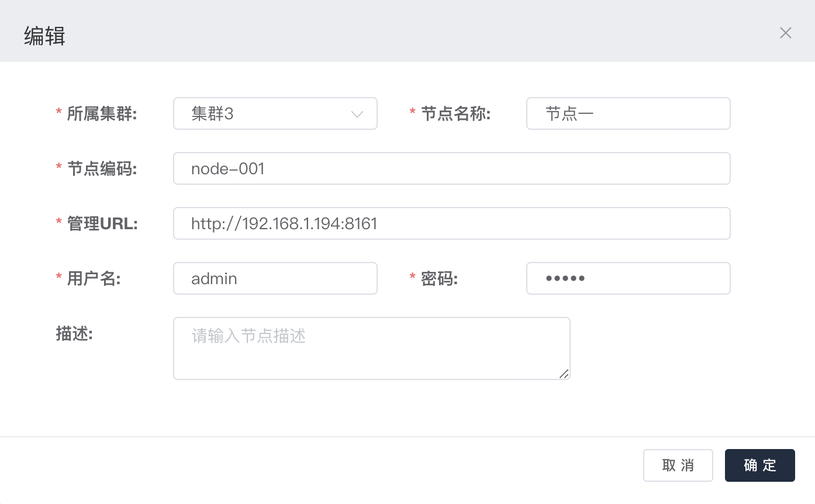This screenshot has height=504, width=815.
Task: Click the 节点编码 field label
Action: click(x=102, y=169)
